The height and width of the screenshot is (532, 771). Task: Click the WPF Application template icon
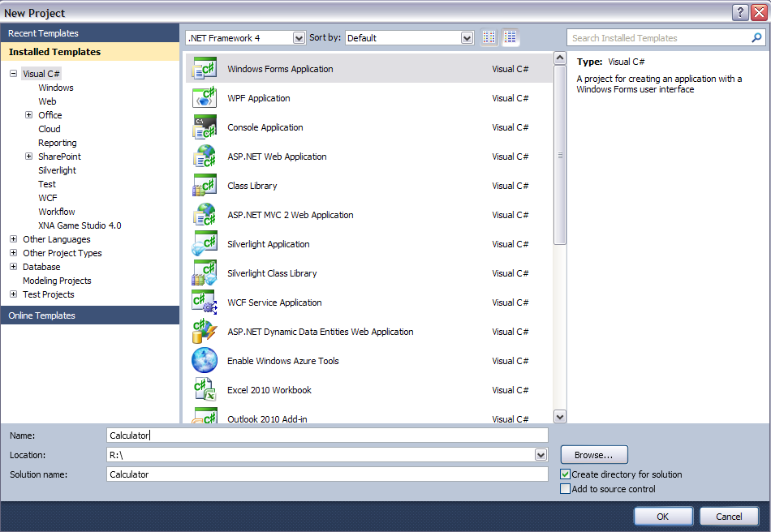click(x=204, y=98)
